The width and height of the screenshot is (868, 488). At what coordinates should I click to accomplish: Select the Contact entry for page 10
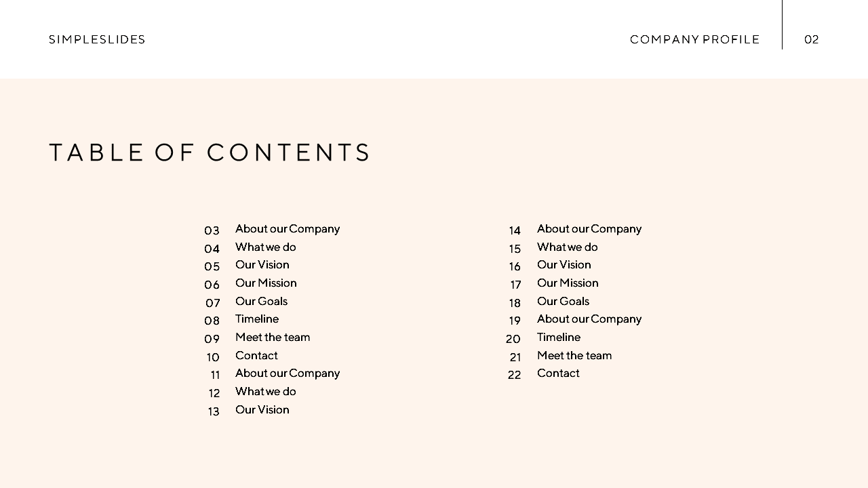pyautogui.click(x=256, y=355)
